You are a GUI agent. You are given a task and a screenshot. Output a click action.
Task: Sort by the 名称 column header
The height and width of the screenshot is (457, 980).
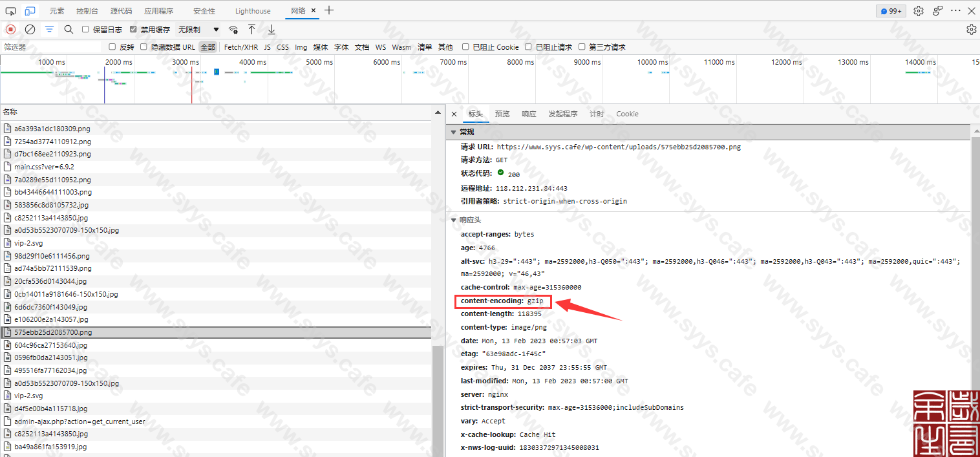(x=216, y=112)
